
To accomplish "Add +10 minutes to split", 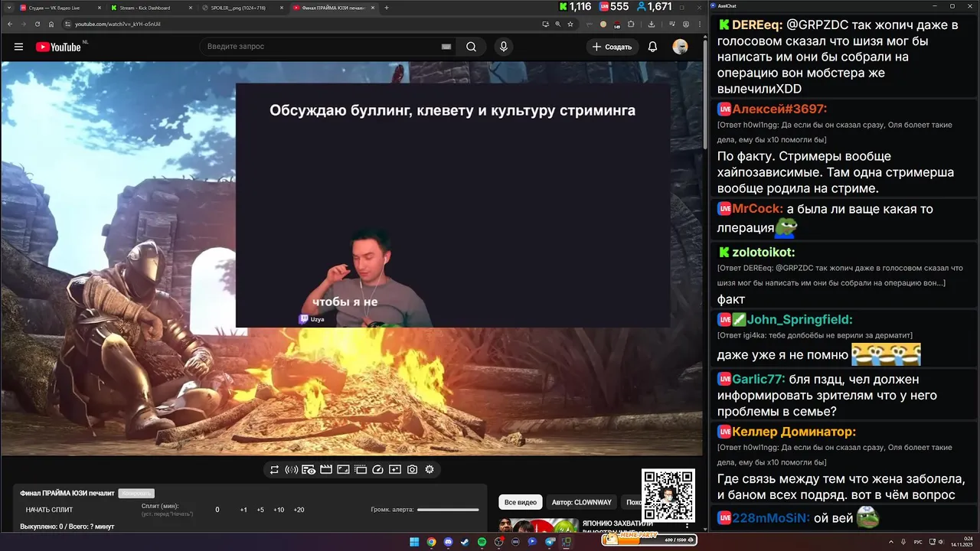I will [x=279, y=510].
